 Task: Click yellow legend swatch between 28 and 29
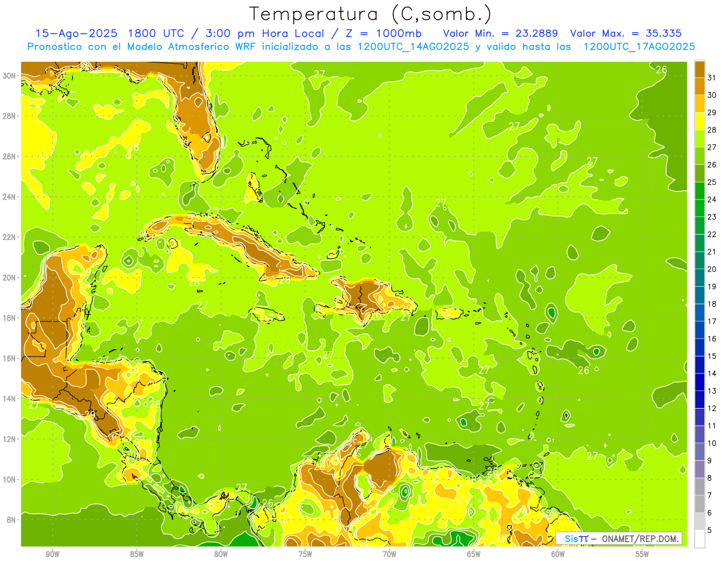click(699, 121)
